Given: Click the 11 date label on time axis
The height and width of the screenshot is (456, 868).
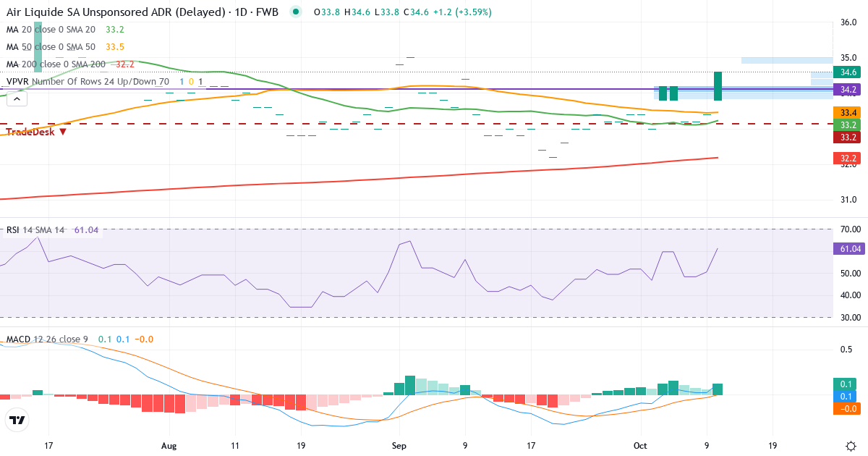Looking at the screenshot, I should coord(235,446).
